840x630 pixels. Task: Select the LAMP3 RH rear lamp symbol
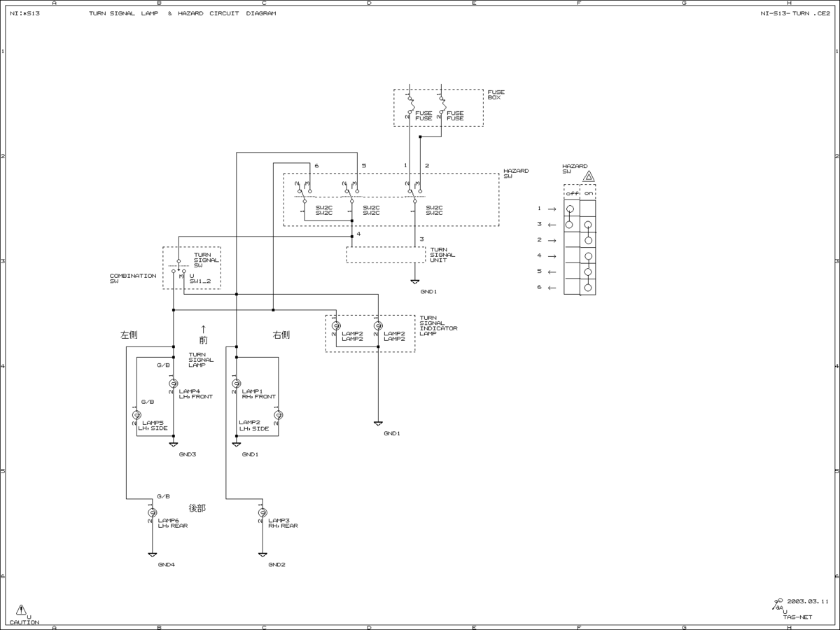[262, 513]
